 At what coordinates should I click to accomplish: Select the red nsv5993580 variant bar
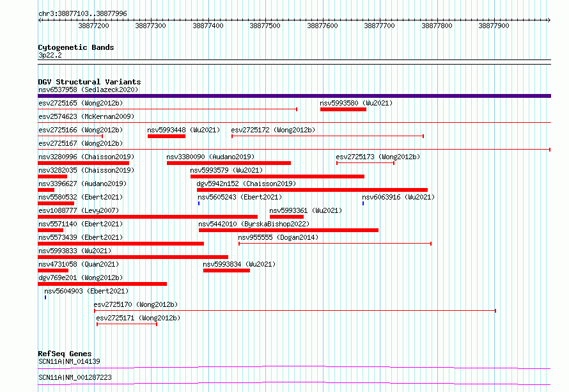[343, 109]
